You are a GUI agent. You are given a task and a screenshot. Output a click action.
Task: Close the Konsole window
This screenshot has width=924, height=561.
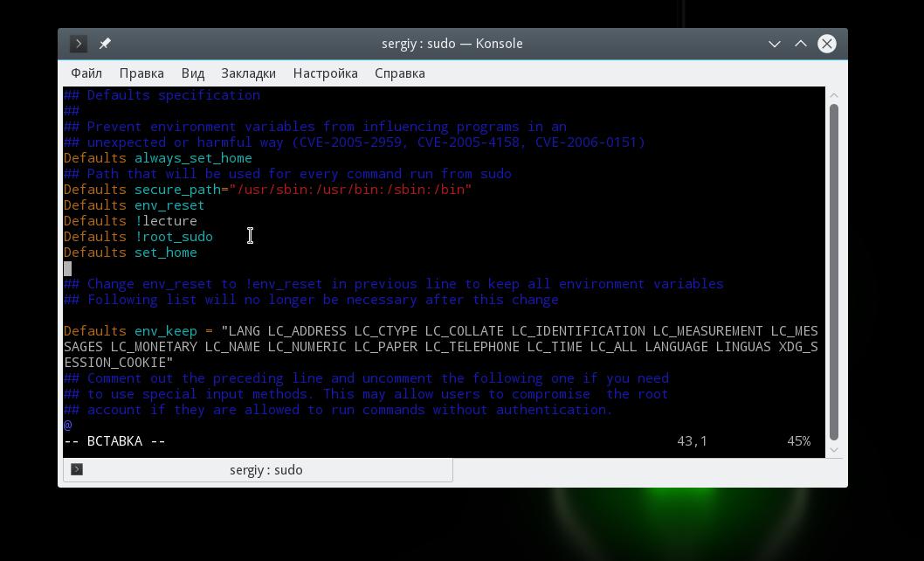(827, 44)
